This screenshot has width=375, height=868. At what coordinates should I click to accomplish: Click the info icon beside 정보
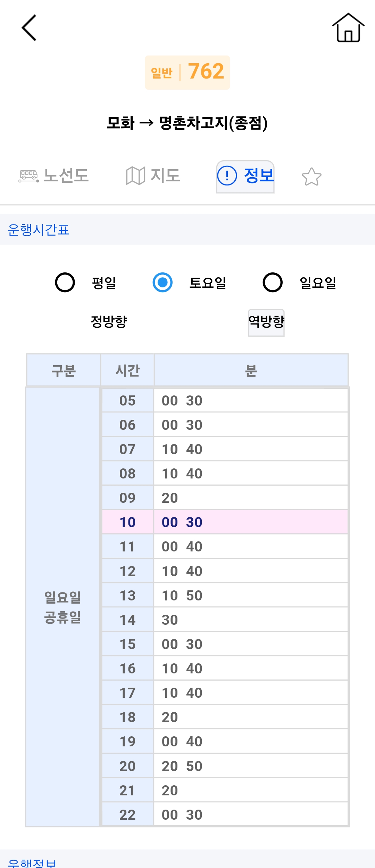pos(227,175)
